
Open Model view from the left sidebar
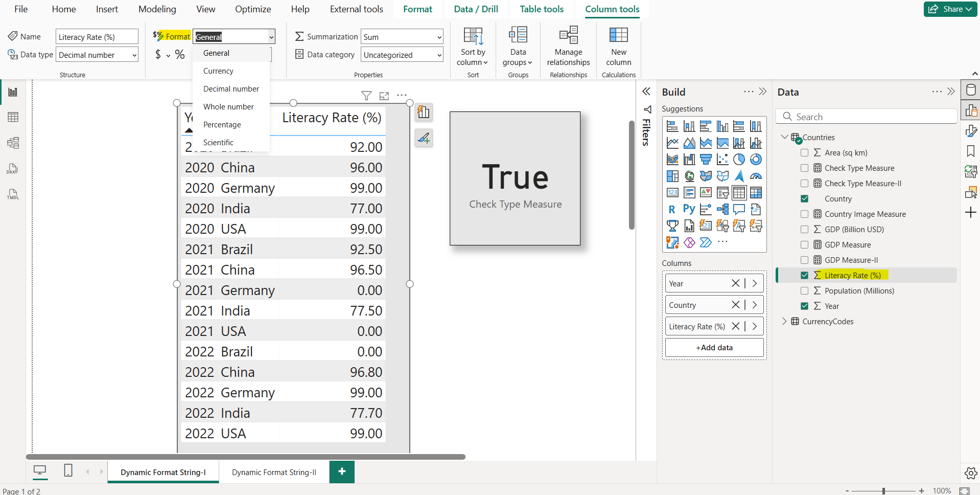coord(13,143)
